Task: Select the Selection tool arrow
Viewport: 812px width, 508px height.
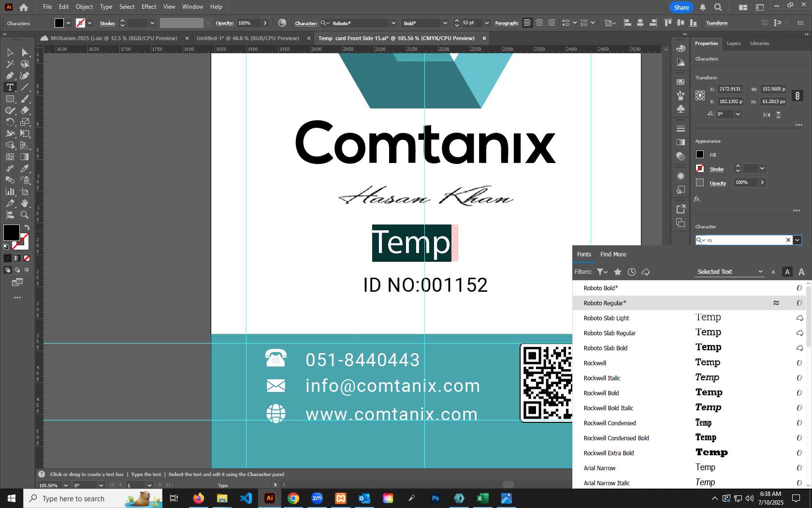Action: pyautogui.click(x=10, y=52)
